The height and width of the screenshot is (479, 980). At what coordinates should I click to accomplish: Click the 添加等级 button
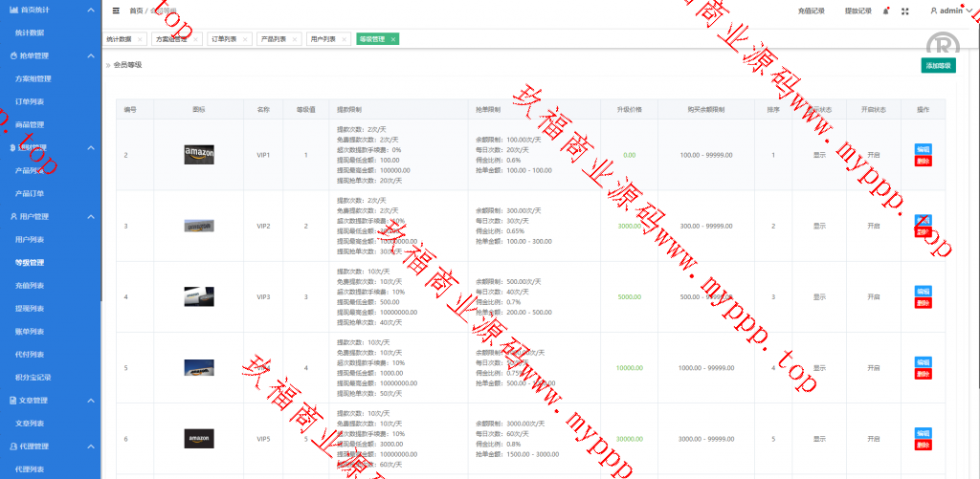click(937, 65)
